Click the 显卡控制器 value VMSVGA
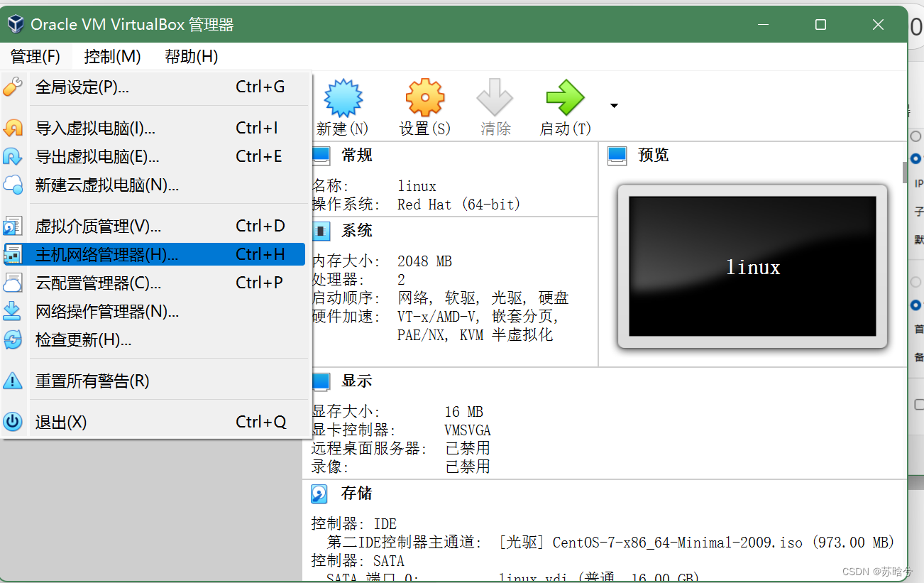 468,430
